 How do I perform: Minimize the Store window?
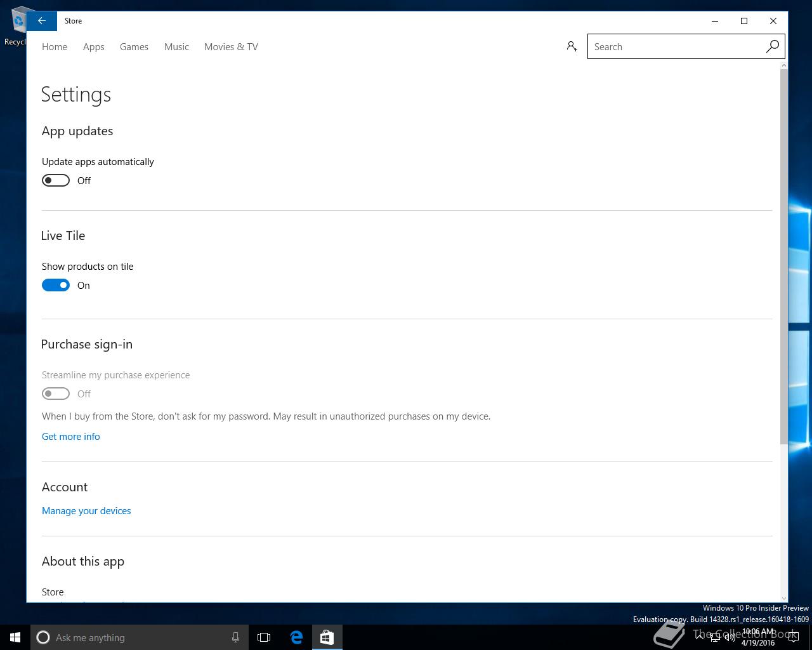[715, 21]
